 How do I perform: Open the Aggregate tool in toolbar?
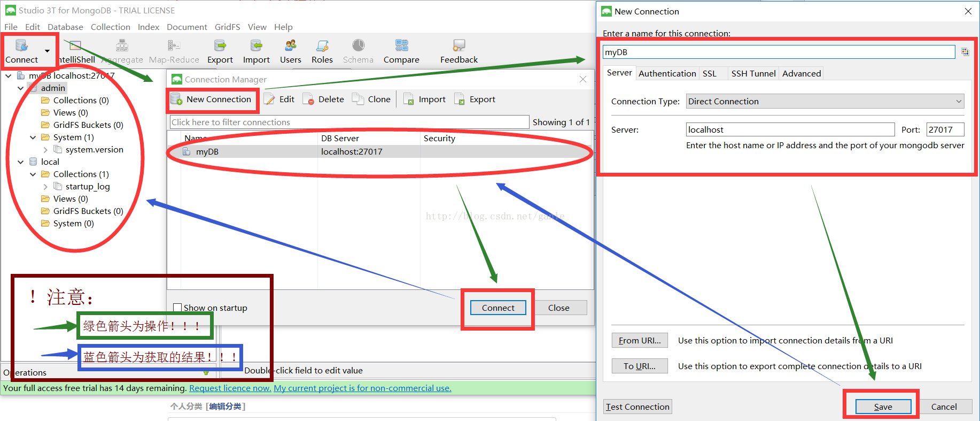click(122, 51)
